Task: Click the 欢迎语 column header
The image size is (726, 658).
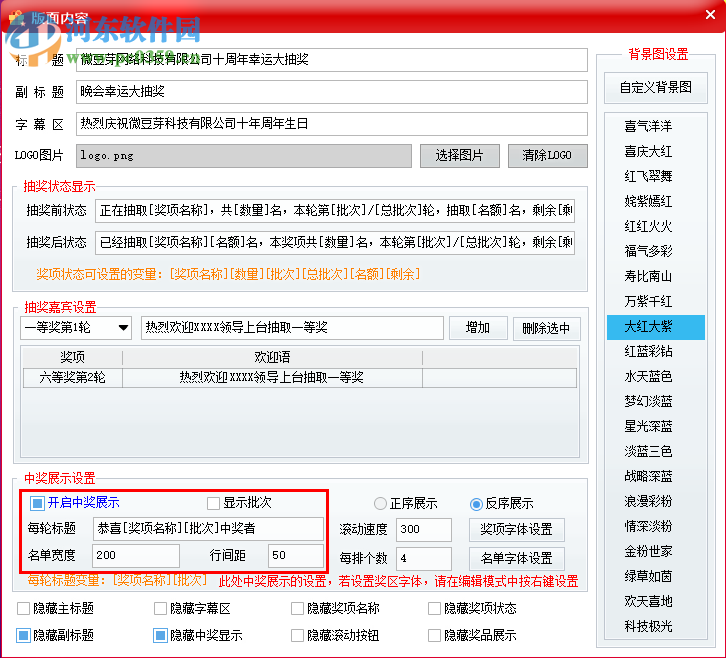Action: click(272, 357)
